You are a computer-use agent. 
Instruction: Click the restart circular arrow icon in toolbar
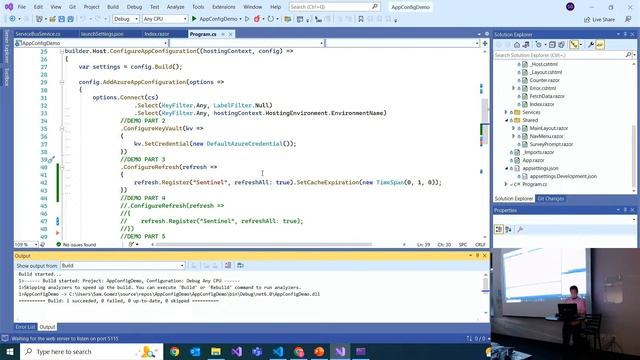[x=270, y=19]
